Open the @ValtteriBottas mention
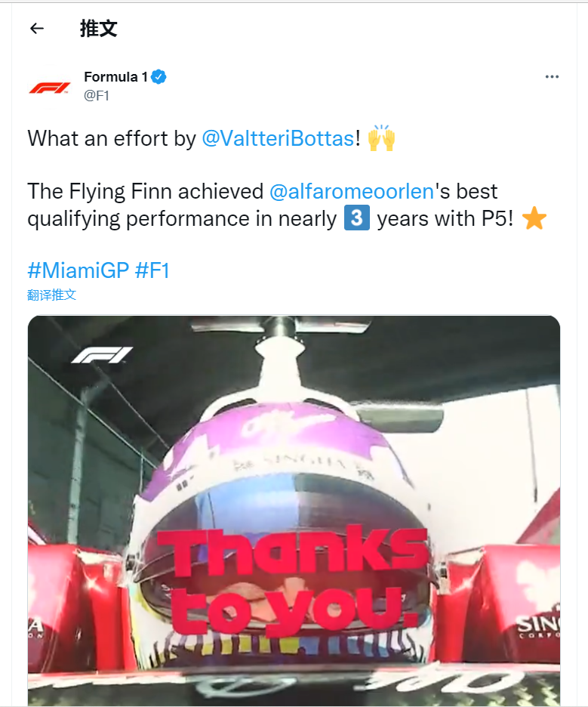Image resolution: width=588 pixels, height=707 pixels. tap(277, 139)
